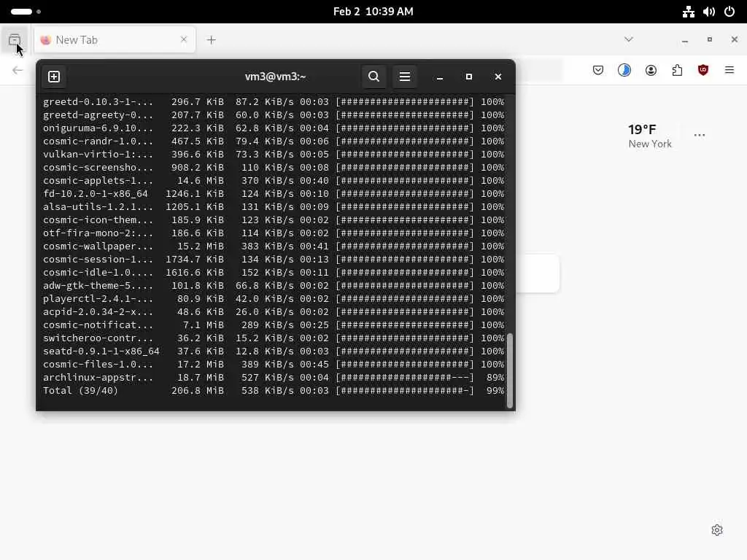Click the fd-10.2.0-1-x86_64 line
This screenshot has width=747, height=560.
click(274, 194)
